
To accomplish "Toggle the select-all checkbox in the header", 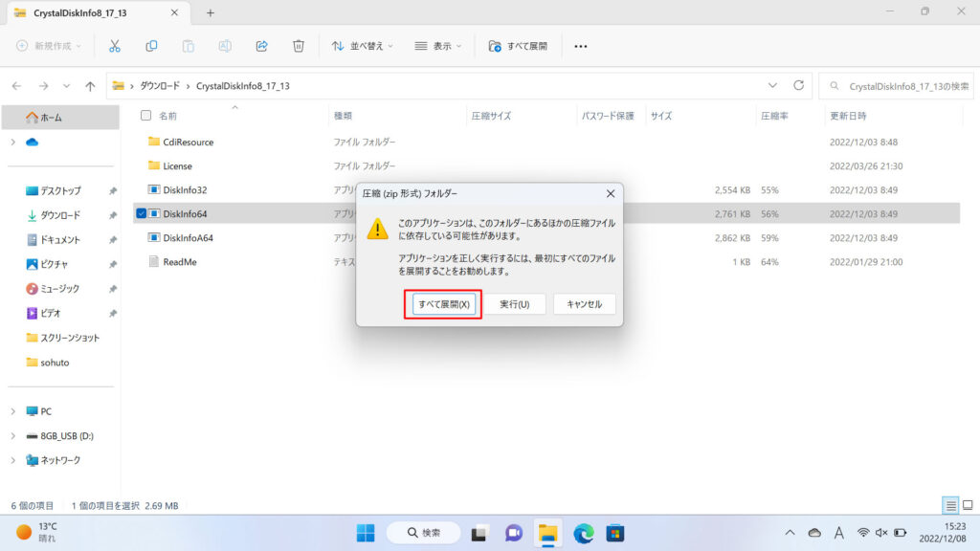I will pos(145,116).
